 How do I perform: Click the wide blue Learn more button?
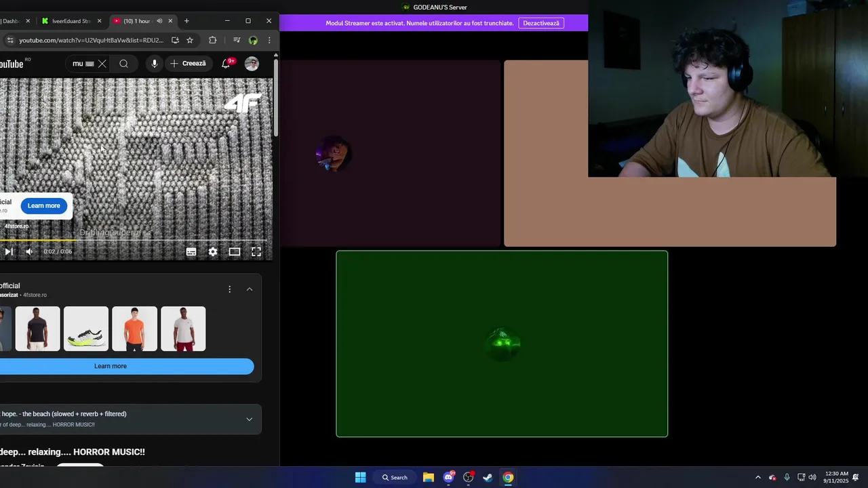(x=126, y=366)
